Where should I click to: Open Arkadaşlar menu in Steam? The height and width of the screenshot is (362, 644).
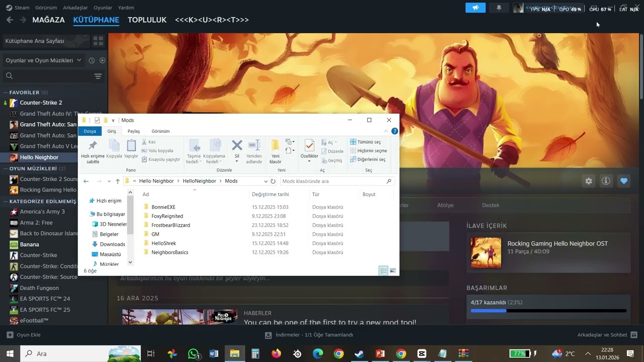pos(75,8)
